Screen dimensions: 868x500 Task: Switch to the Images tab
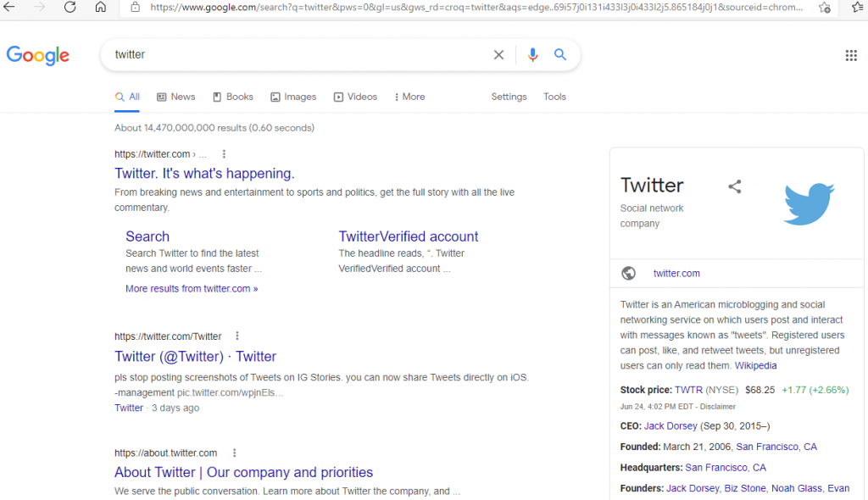tap(293, 97)
